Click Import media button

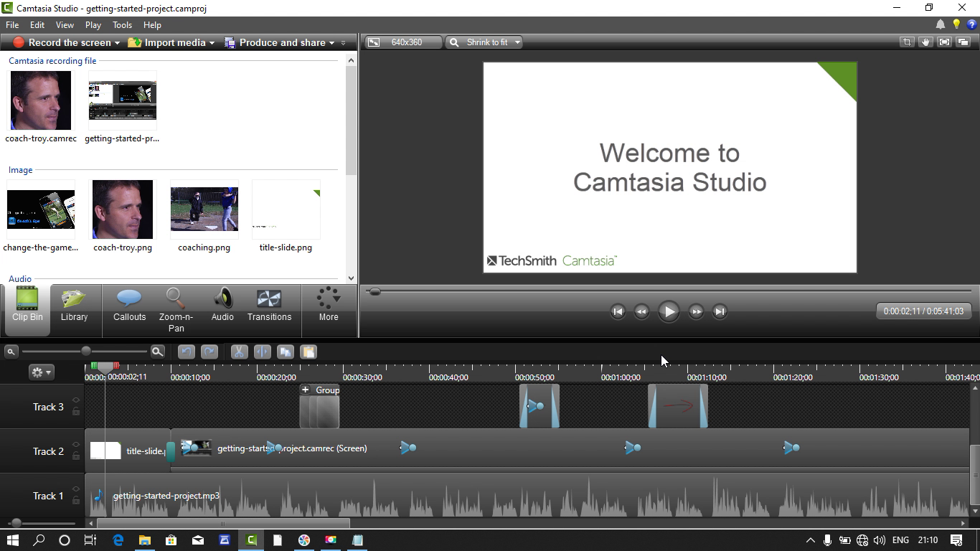click(x=166, y=42)
